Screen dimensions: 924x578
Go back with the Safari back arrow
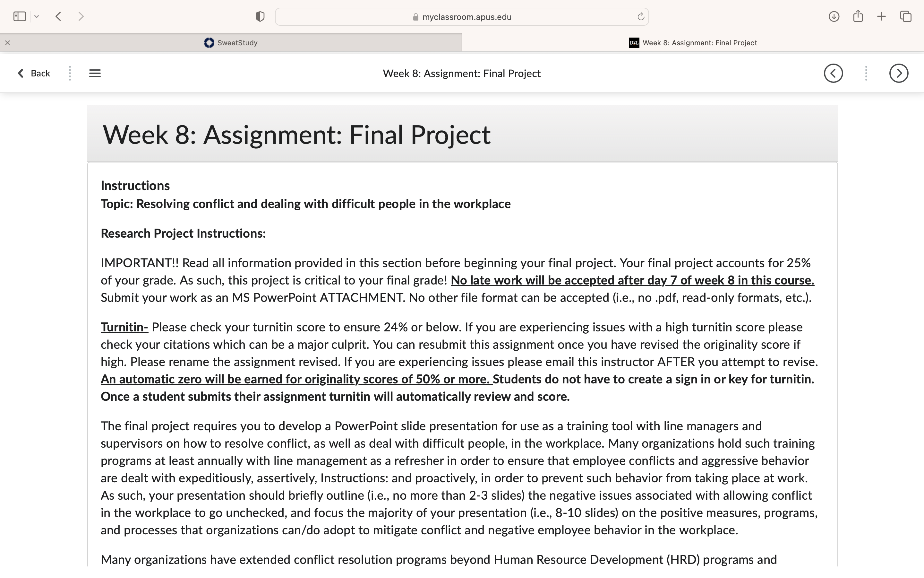pyautogui.click(x=58, y=16)
